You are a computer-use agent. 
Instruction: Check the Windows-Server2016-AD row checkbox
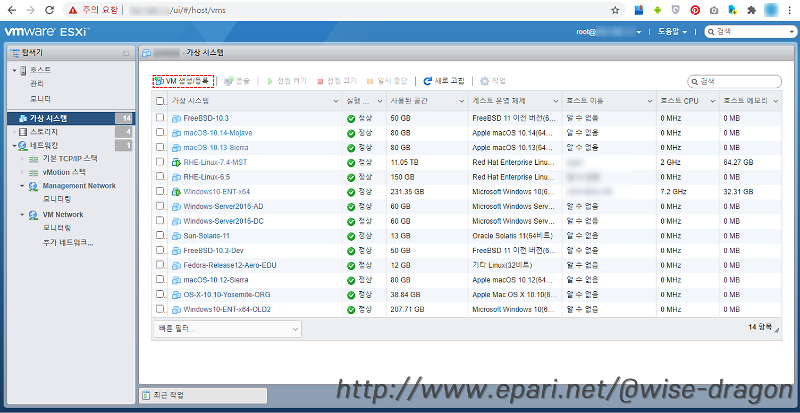[160, 206]
